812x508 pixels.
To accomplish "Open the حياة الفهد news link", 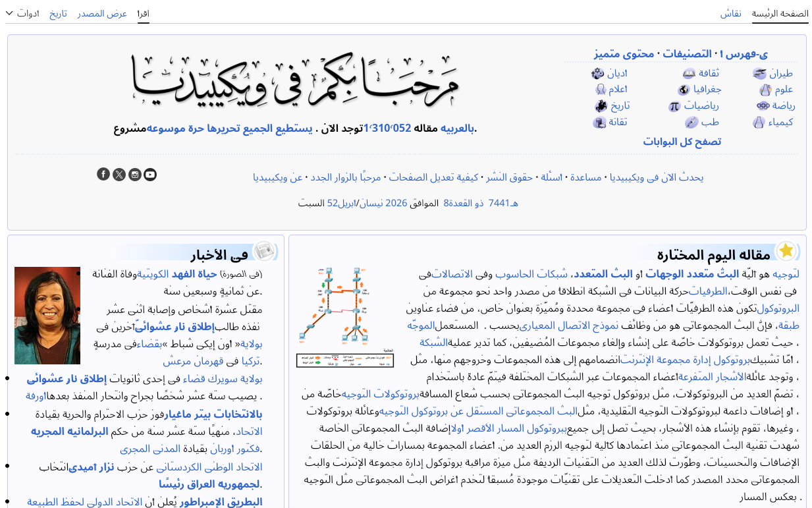I will 194,274.
